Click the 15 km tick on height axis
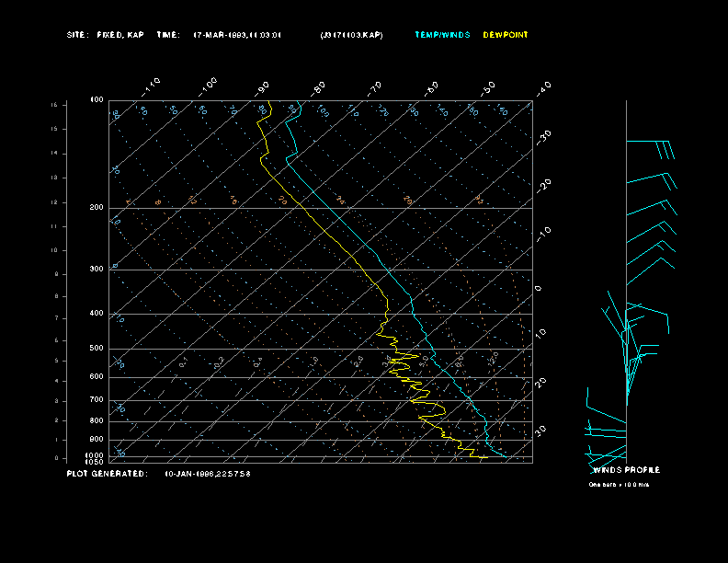 [55, 129]
